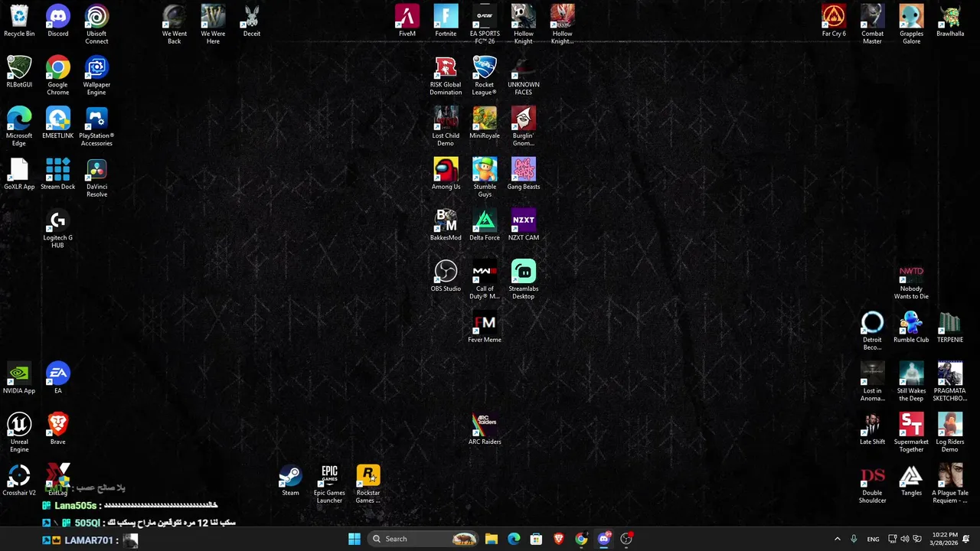
Task: Select the Supermarket Together game icon
Action: point(911,433)
